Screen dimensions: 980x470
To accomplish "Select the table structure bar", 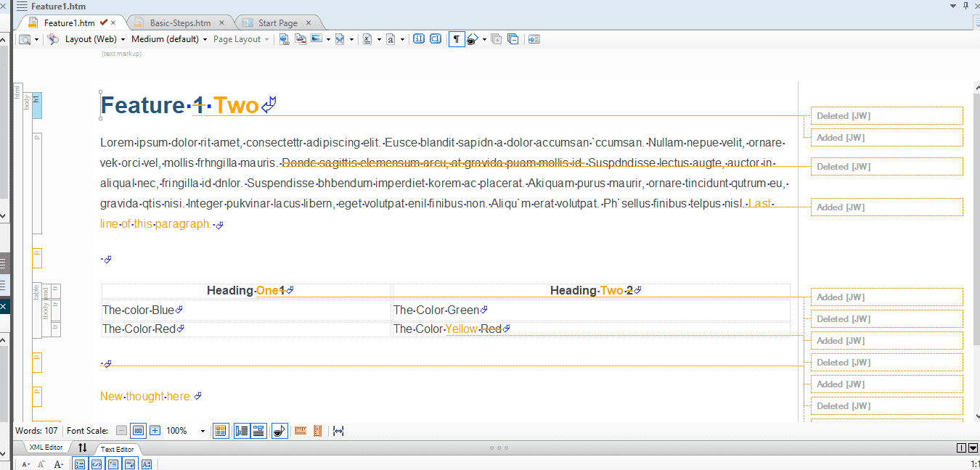I will coord(36,310).
